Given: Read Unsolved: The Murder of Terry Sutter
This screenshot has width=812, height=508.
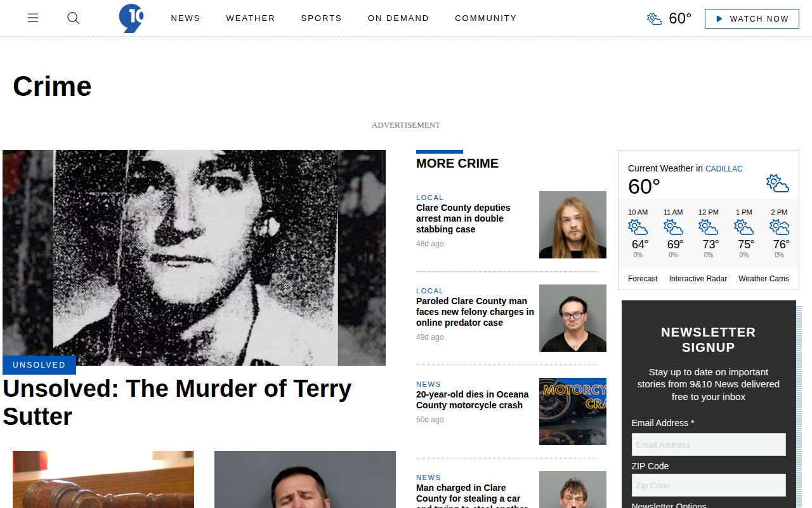Looking at the screenshot, I should 177,403.
